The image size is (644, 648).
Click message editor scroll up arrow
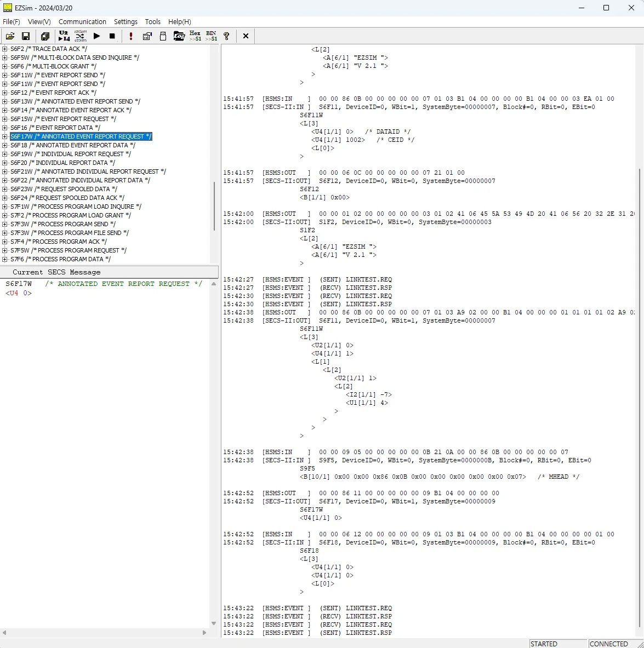pos(214,284)
